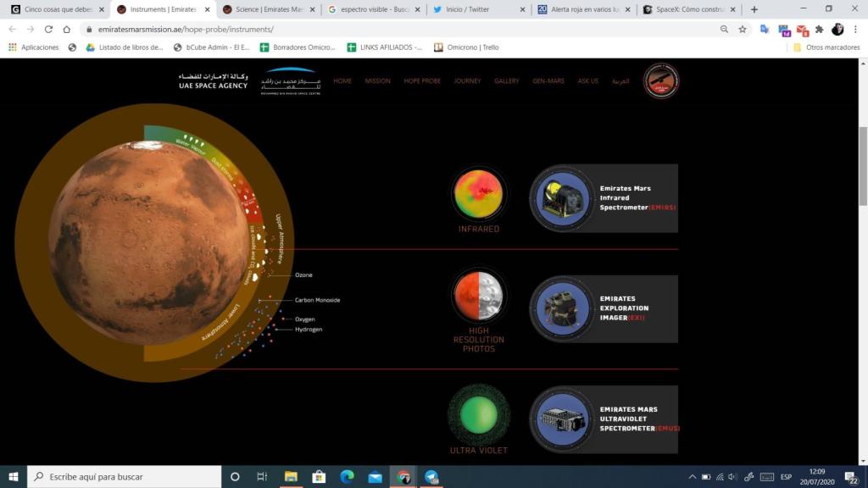Open the Google Translate extension icon
868x488 pixels.
(x=765, y=30)
